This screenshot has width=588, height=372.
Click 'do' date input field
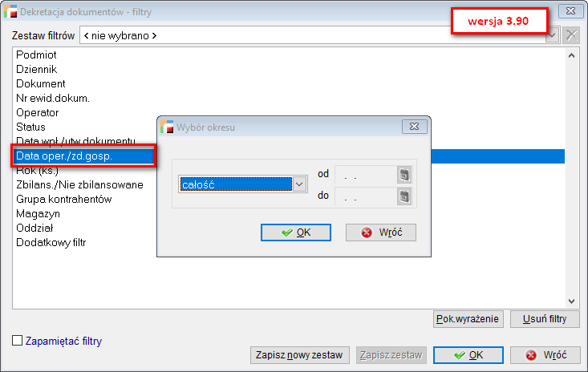click(x=365, y=196)
